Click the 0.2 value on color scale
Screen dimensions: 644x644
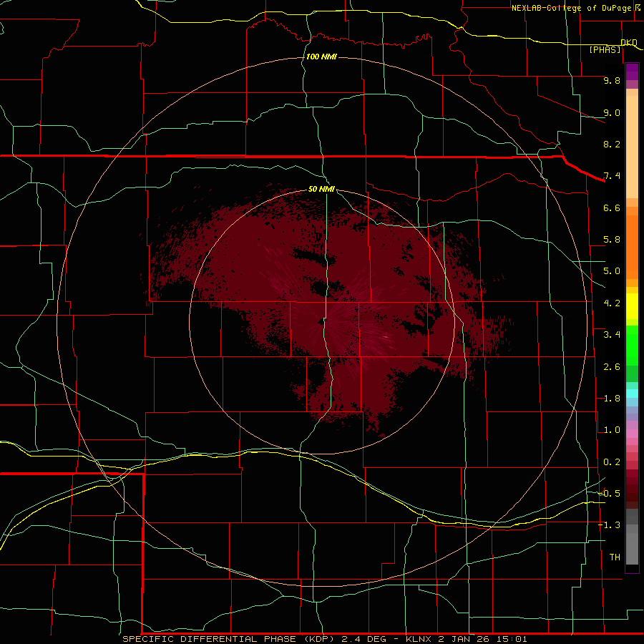coord(612,462)
